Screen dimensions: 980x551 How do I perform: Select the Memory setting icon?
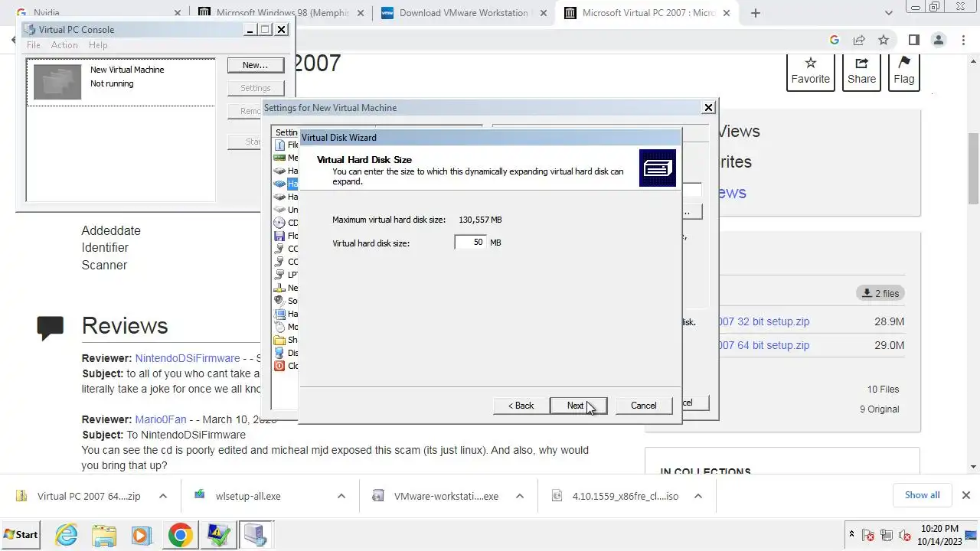(x=279, y=158)
